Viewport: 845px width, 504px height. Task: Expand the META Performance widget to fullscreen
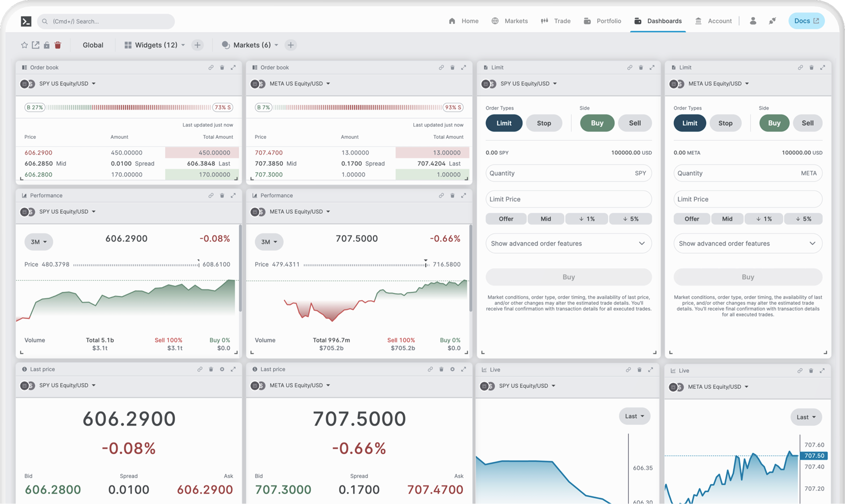pyautogui.click(x=463, y=195)
